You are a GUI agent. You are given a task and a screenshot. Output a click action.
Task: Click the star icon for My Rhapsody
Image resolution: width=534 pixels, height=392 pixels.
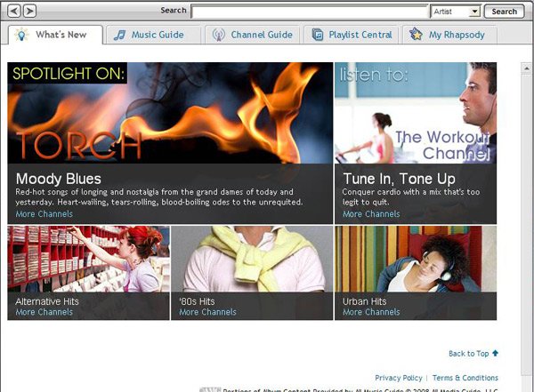[416, 34]
